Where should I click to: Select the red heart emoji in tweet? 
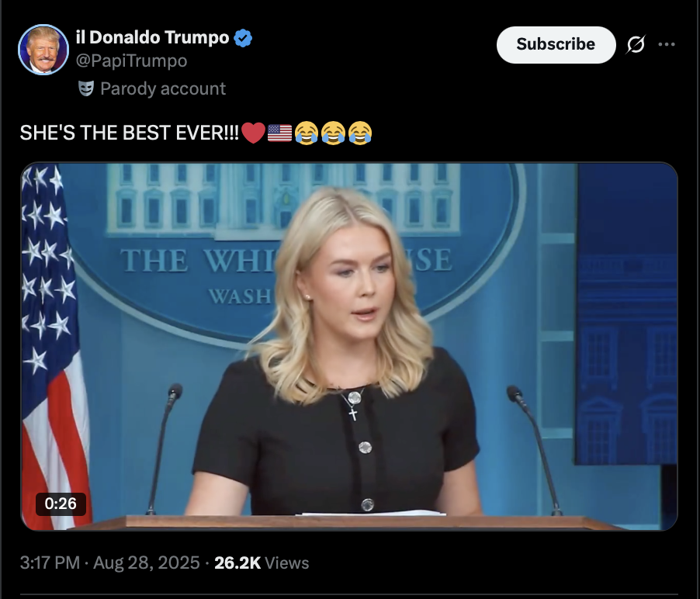[253, 133]
